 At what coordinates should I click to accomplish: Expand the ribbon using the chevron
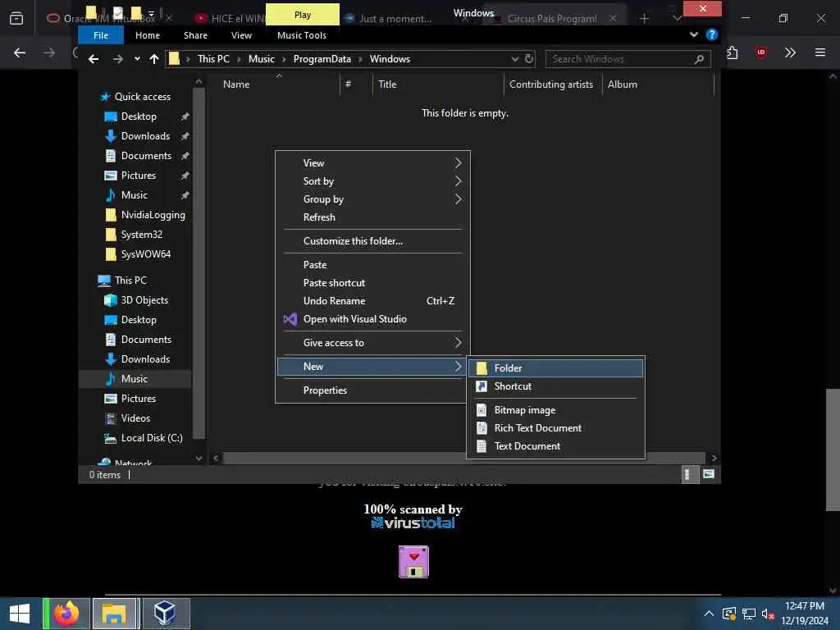pos(694,34)
